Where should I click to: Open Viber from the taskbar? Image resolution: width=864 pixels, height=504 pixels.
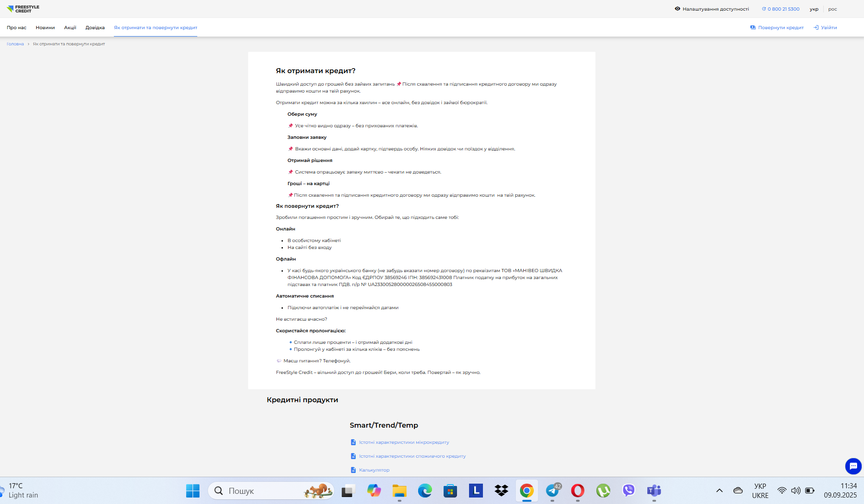(x=629, y=491)
